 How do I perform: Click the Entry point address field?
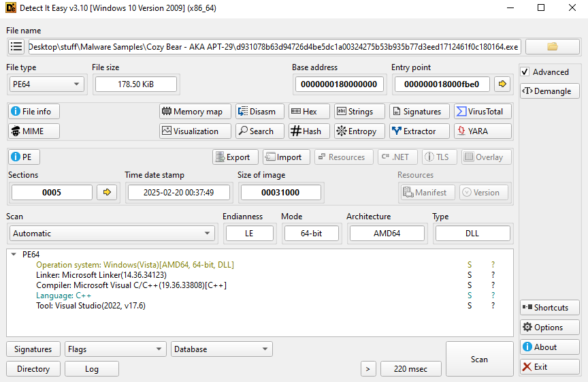[442, 84]
